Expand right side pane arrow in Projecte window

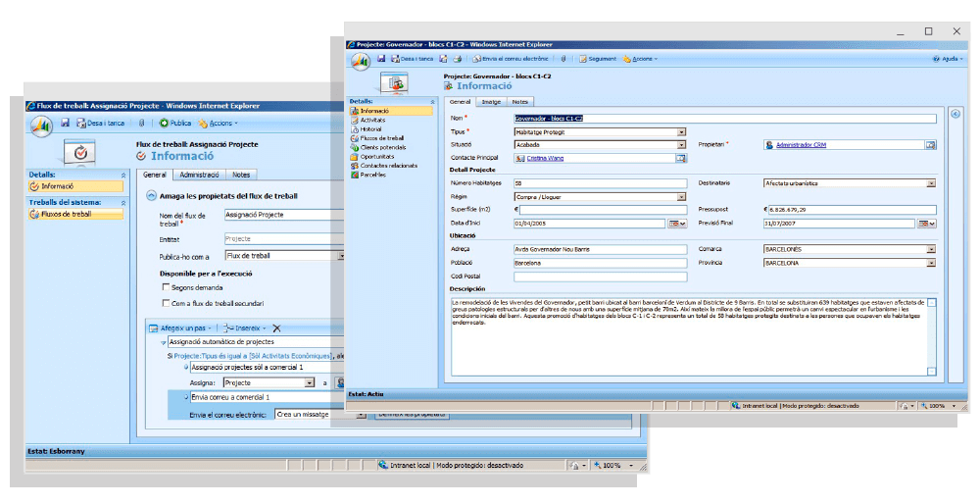(x=955, y=114)
